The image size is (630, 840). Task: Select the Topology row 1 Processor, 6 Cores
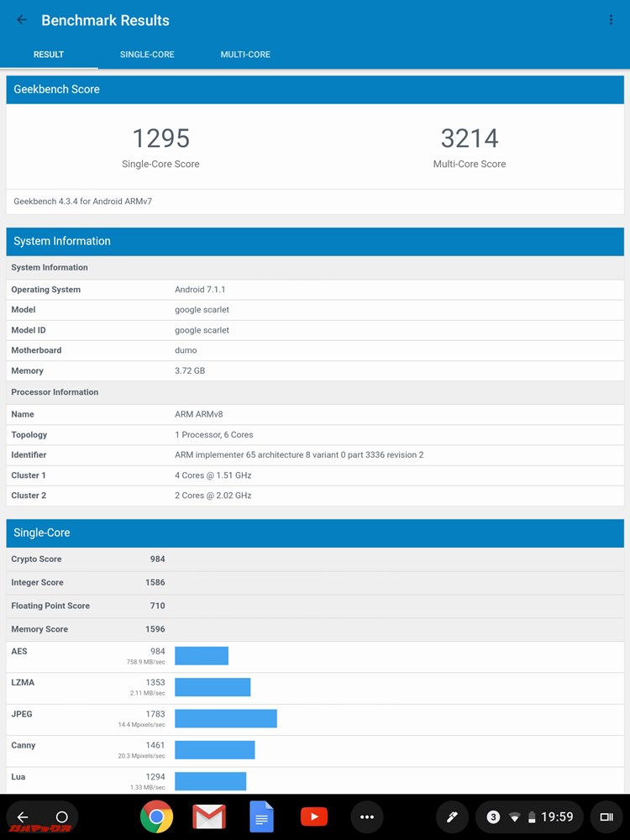pos(315,434)
